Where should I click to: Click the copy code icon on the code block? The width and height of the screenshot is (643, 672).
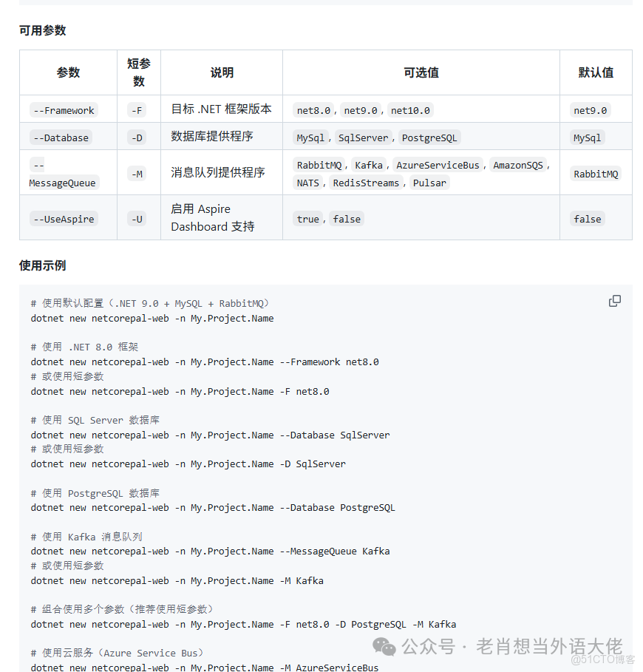(615, 301)
